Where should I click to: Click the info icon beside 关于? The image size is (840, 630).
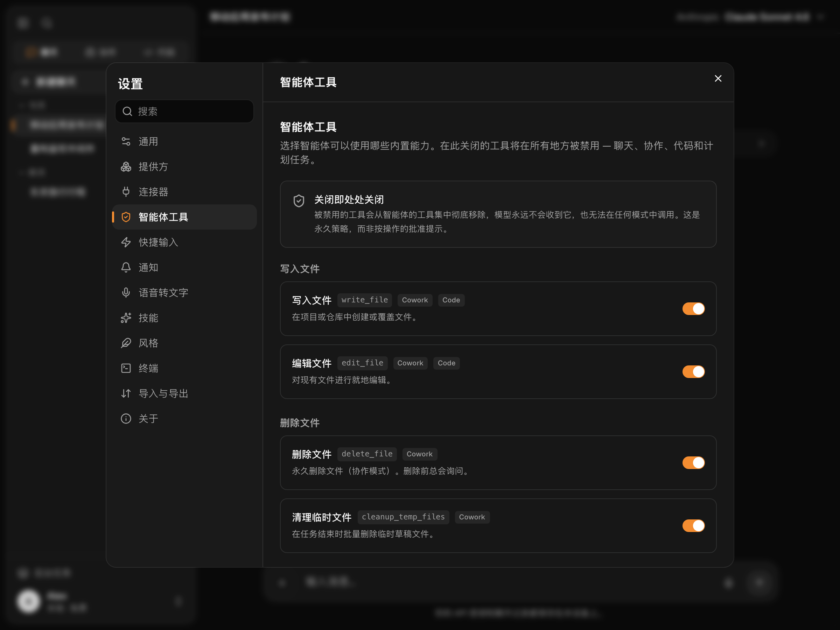coord(126,419)
